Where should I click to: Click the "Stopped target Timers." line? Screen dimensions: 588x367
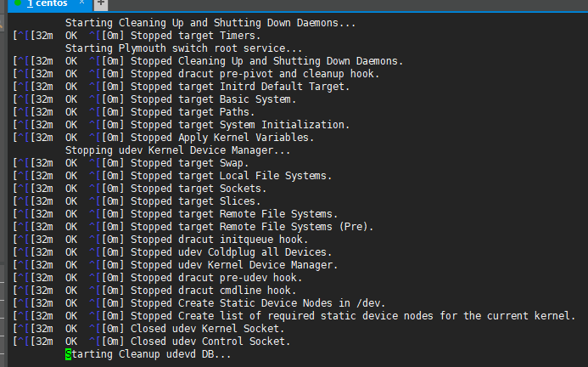click(x=195, y=36)
